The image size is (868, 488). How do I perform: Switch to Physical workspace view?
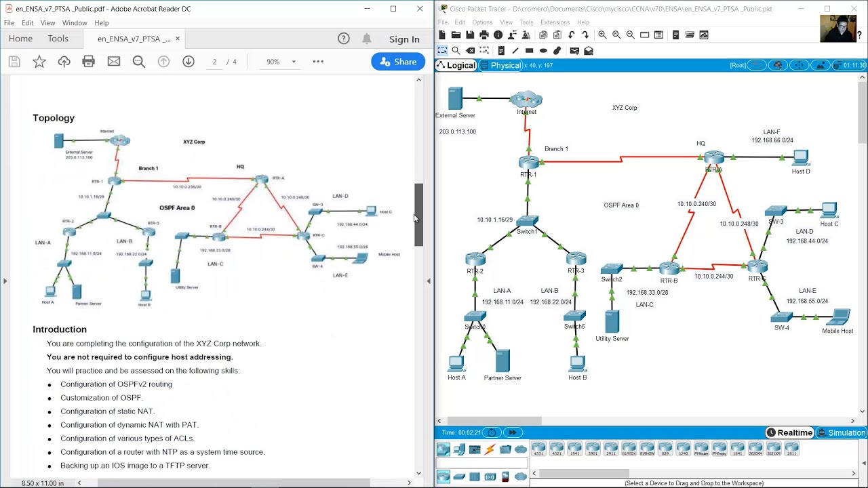pyautogui.click(x=500, y=66)
